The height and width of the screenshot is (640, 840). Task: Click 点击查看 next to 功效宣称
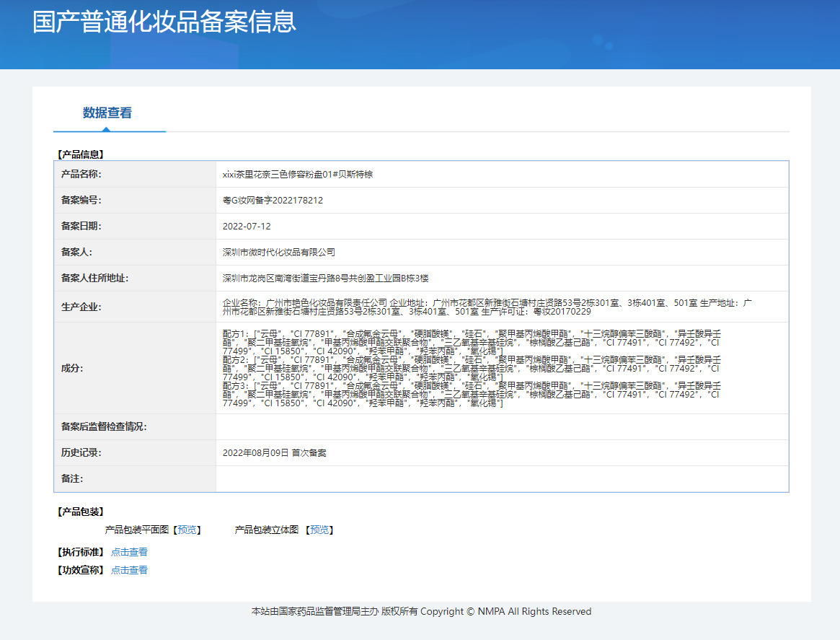coord(129,570)
